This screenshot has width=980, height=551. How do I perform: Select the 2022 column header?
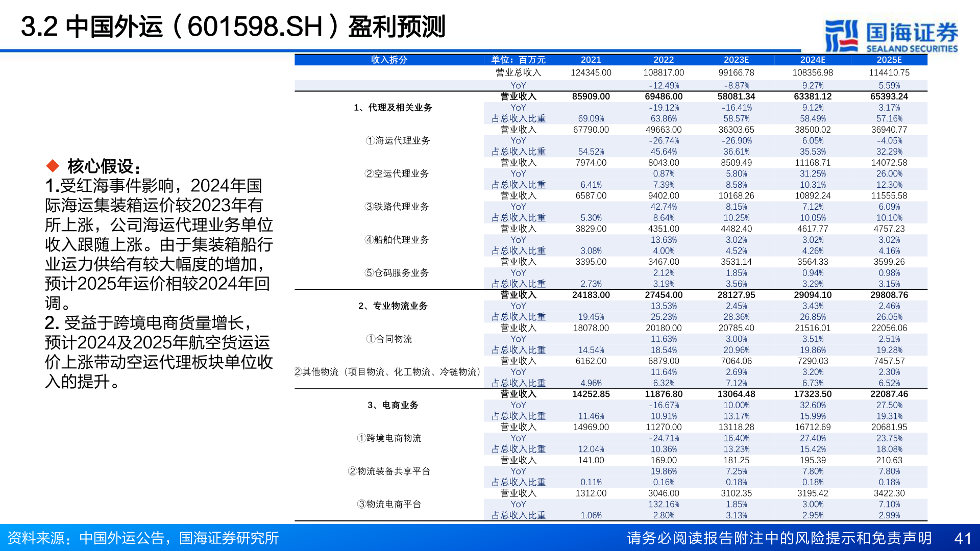coord(664,60)
